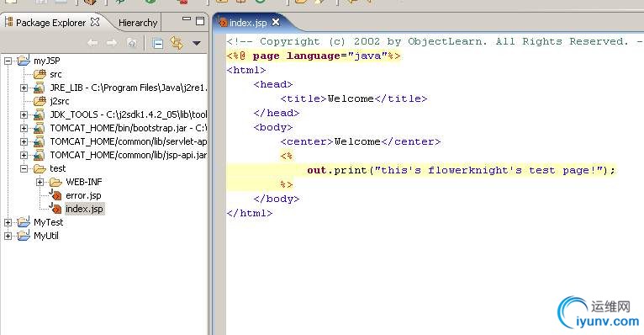The height and width of the screenshot is (335, 644).
Task: Click the opening <head> tag line
Action: pos(273,85)
